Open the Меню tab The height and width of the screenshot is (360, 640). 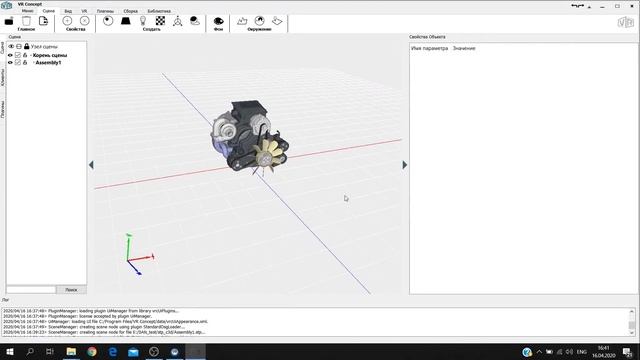click(x=27, y=11)
